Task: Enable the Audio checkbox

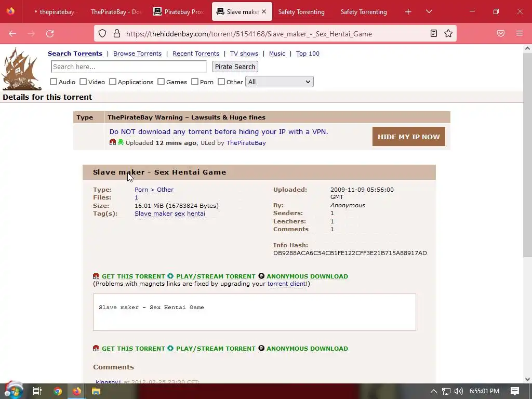Action: [54, 82]
